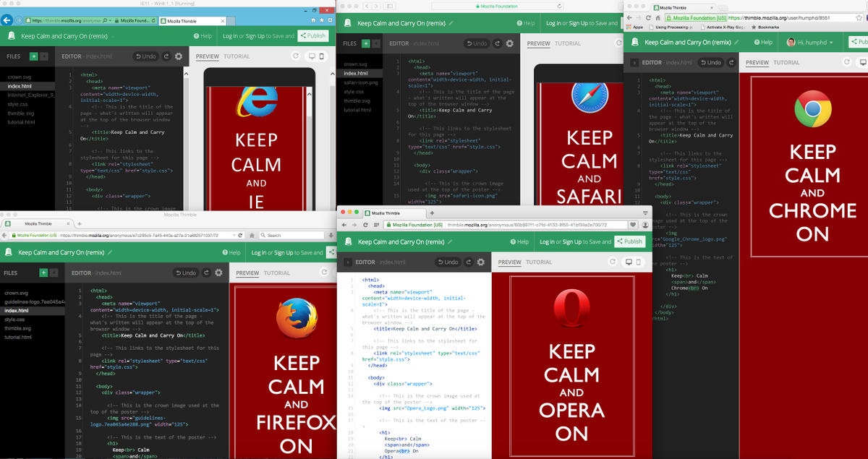Select thimble.svg in Firefox files list

[19, 328]
